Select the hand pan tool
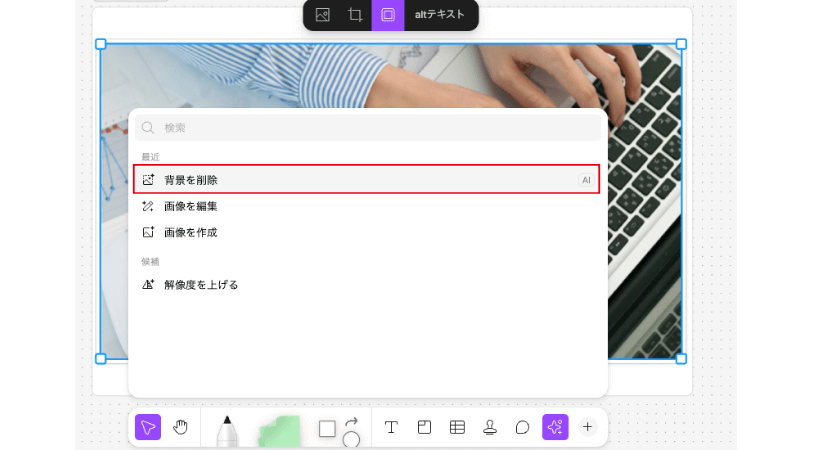This screenshot has width=830, height=450. pos(181,427)
